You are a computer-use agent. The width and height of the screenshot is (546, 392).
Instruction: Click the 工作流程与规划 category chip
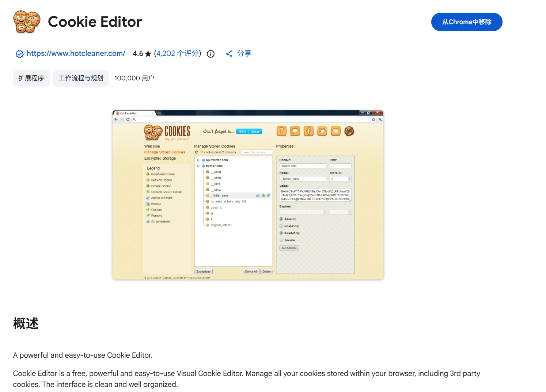(81, 78)
